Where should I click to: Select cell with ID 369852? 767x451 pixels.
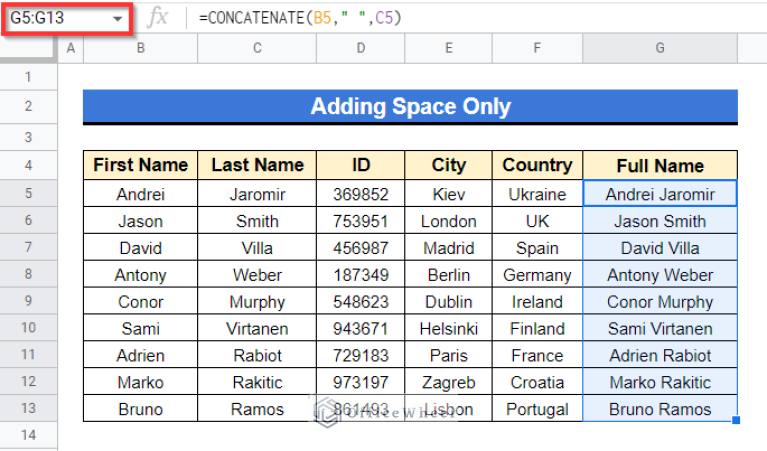[x=361, y=194]
